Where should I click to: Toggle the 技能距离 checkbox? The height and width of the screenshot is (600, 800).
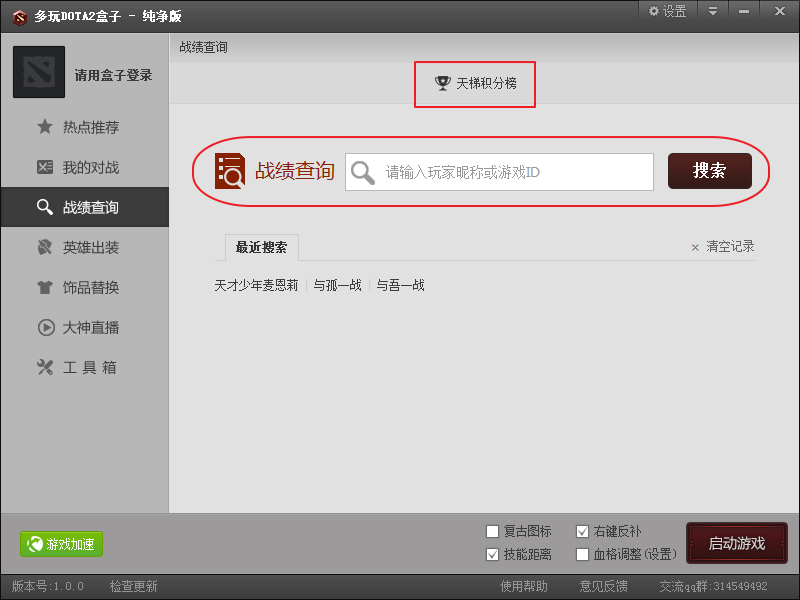click(492, 555)
